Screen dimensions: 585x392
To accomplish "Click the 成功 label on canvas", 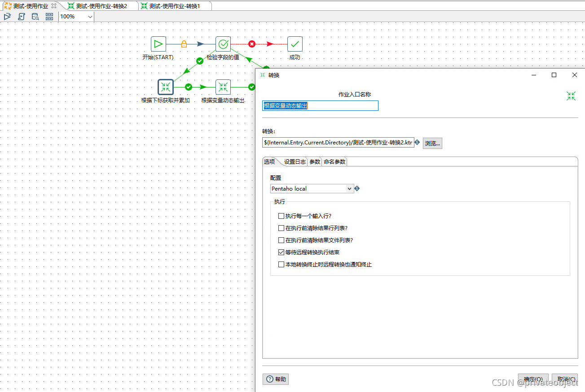I will click(x=295, y=57).
